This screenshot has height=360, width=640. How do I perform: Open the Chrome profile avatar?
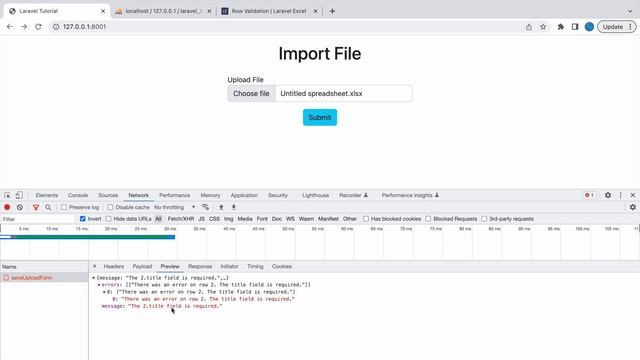pyautogui.click(x=589, y=27)
